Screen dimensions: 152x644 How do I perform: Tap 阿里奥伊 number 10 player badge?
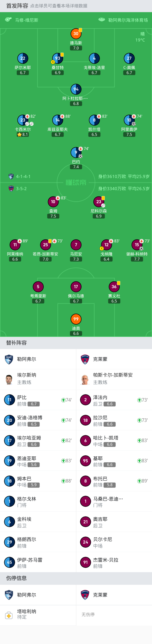[129, 120]
